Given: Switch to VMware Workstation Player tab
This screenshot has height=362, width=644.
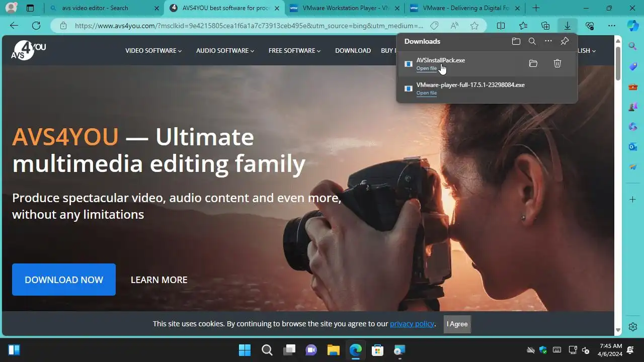Looking at the screenshot, I should pyautogui.click(x=344, y=8).
